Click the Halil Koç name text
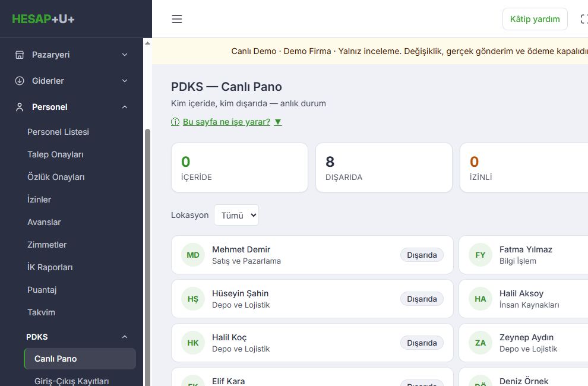Viewport: 588px width, 386px height. 229,337
